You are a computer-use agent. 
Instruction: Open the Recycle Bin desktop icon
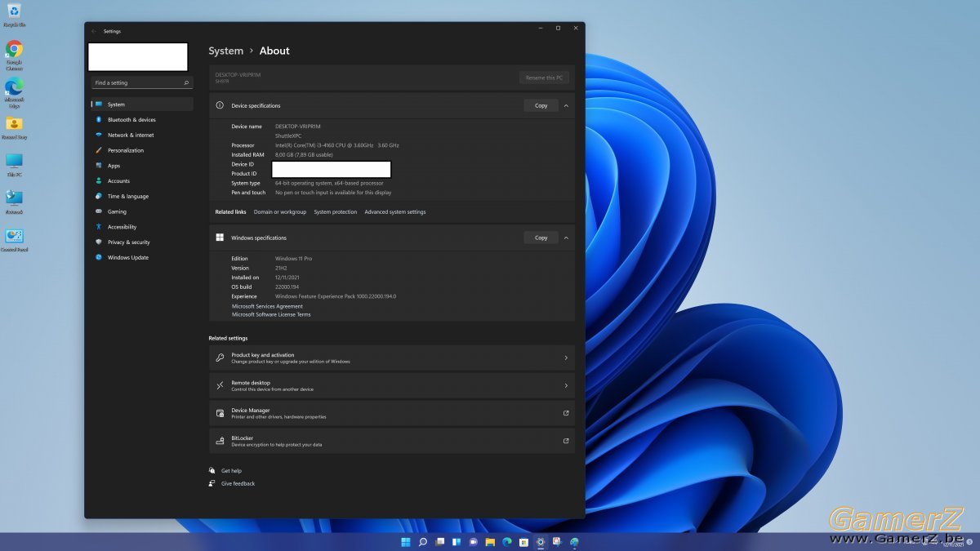tap(14, 15)
